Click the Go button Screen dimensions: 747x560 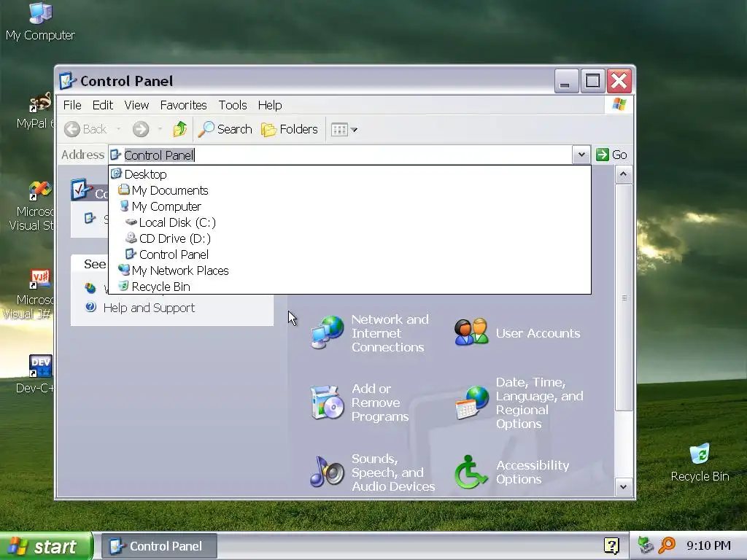(x=612, y=155)
